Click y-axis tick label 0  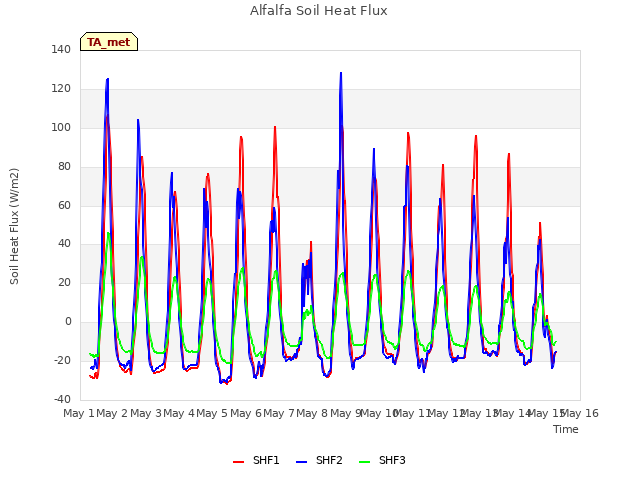point(68,322)
